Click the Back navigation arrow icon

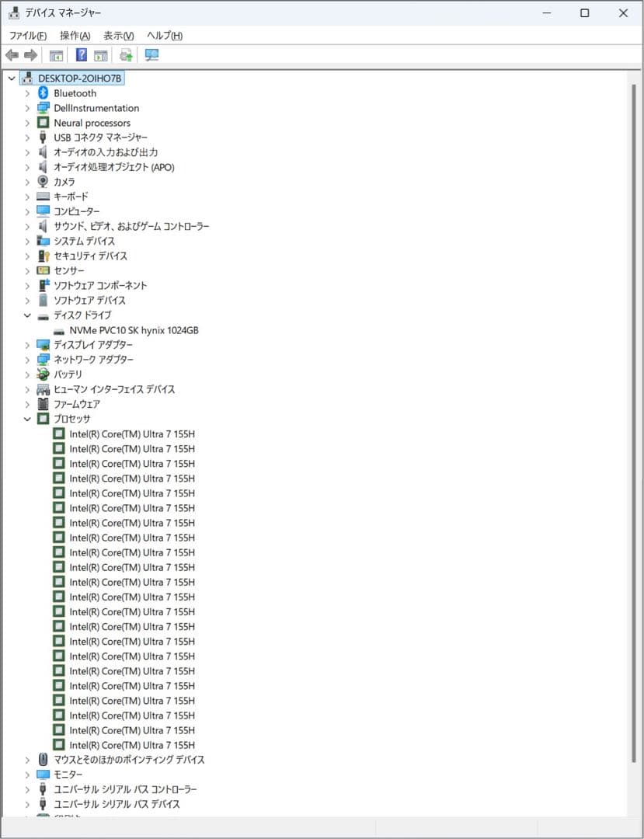point(11,54)
